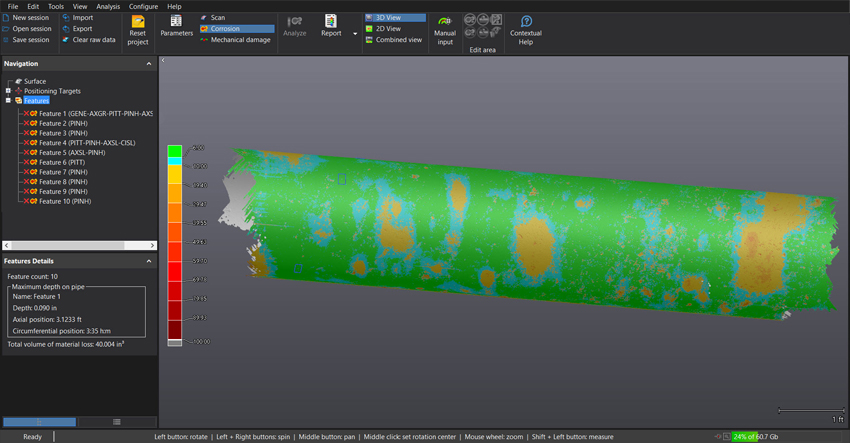Open the Configure menu
The height and width of the screenshot is (443, 850).
pos(143,6)
